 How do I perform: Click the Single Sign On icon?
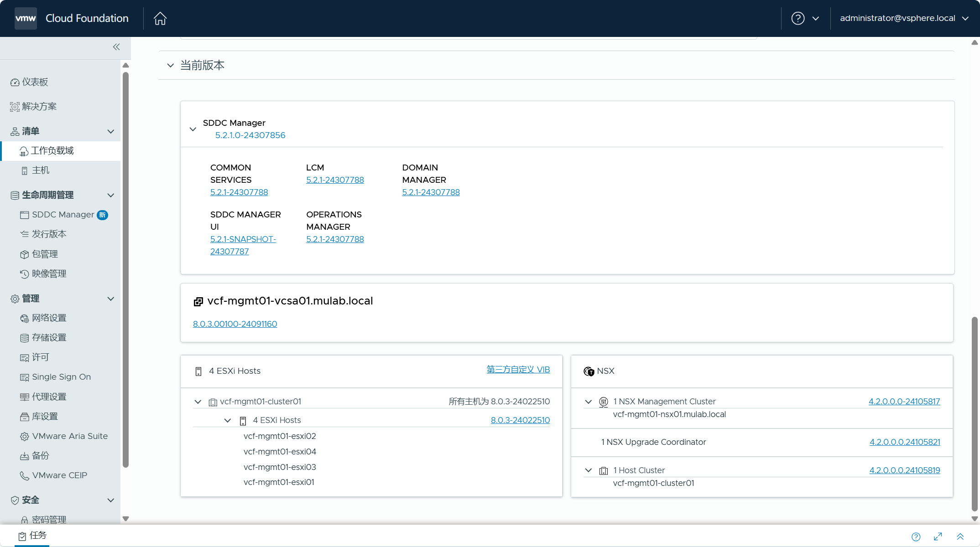[25, 377]
